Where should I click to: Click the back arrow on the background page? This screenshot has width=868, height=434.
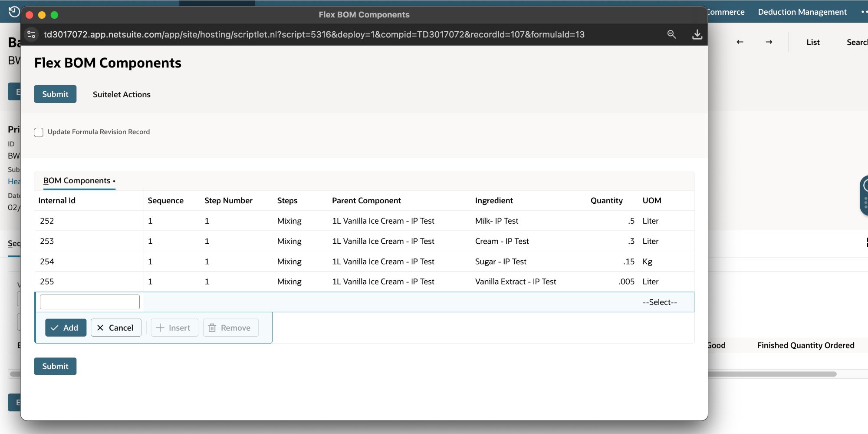coord(740,42)
